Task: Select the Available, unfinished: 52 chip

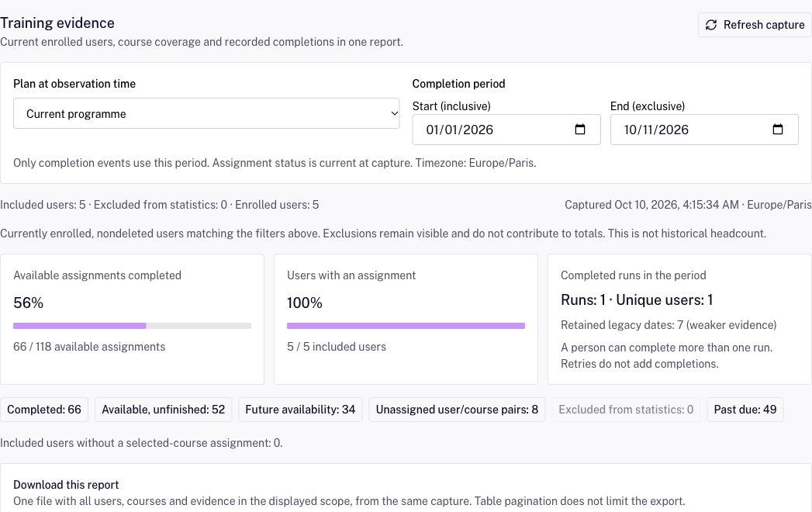Action: click(x=163, y=410)
